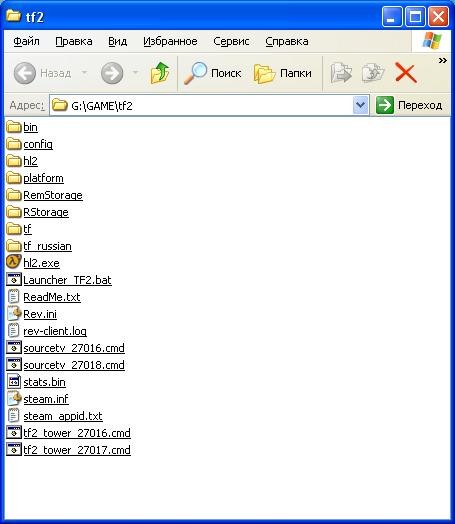
Task: Click the steam_appid.txt file icon
Action: tap(14, 416)
